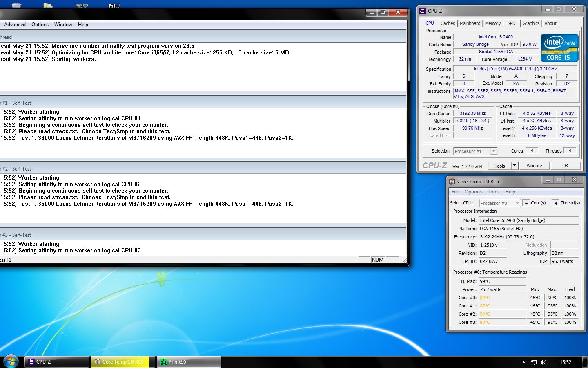Click Prime95 window resize grip
Screen dimensions: 588x368
(404, 260)
